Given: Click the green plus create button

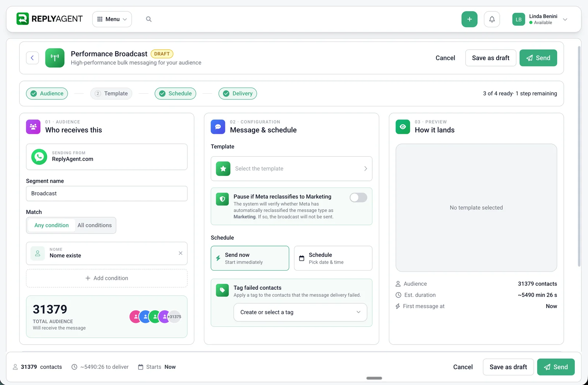Looking at the screenshot, I should [469, 19].
